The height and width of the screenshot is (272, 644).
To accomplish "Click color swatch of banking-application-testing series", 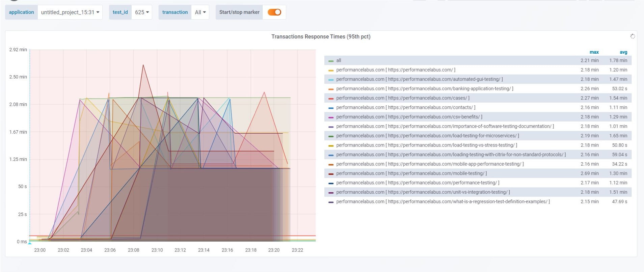I will 331,89.
